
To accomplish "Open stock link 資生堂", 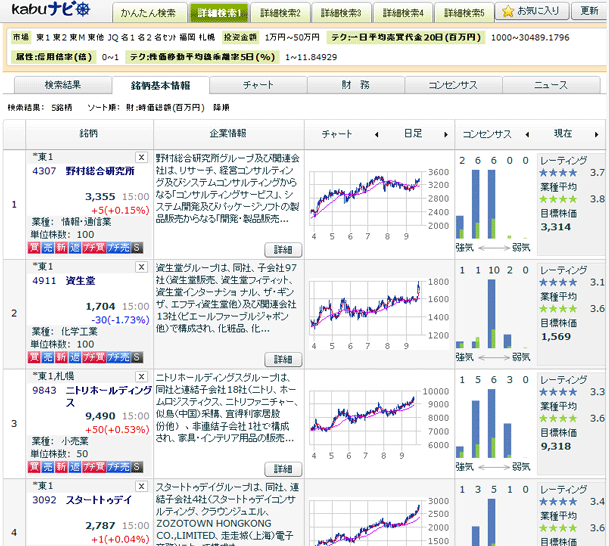I will click(81, 281).
